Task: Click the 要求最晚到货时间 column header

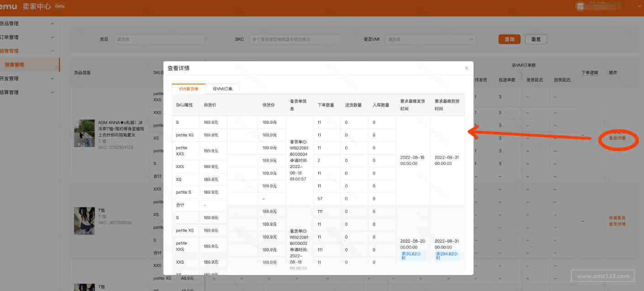Action: (x=447, y=105)
